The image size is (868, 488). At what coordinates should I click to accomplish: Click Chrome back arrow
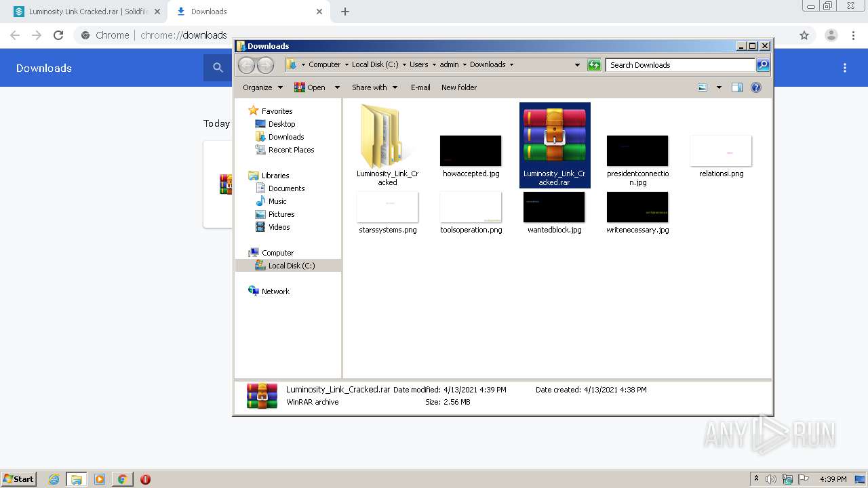tap(15, 35)
